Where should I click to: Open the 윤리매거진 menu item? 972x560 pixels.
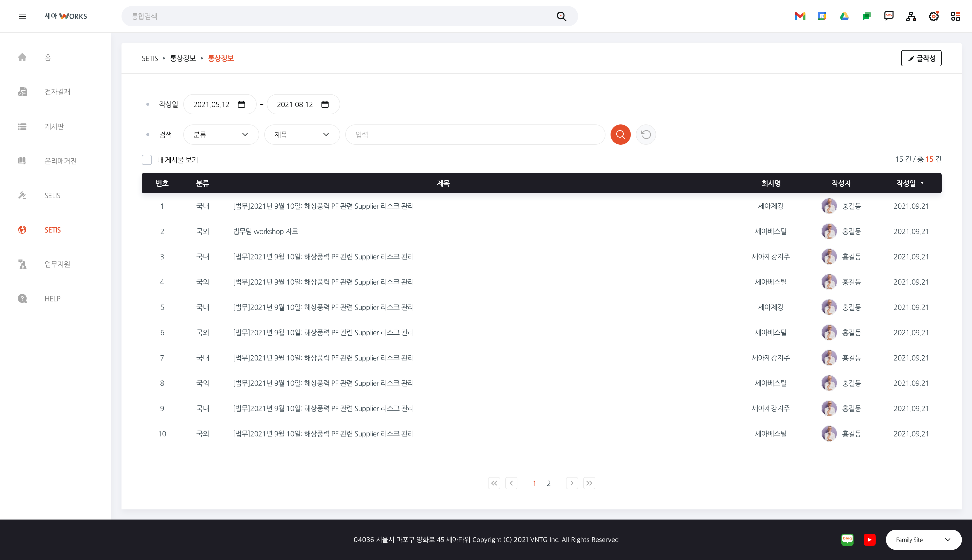click(x=60, y=161)
